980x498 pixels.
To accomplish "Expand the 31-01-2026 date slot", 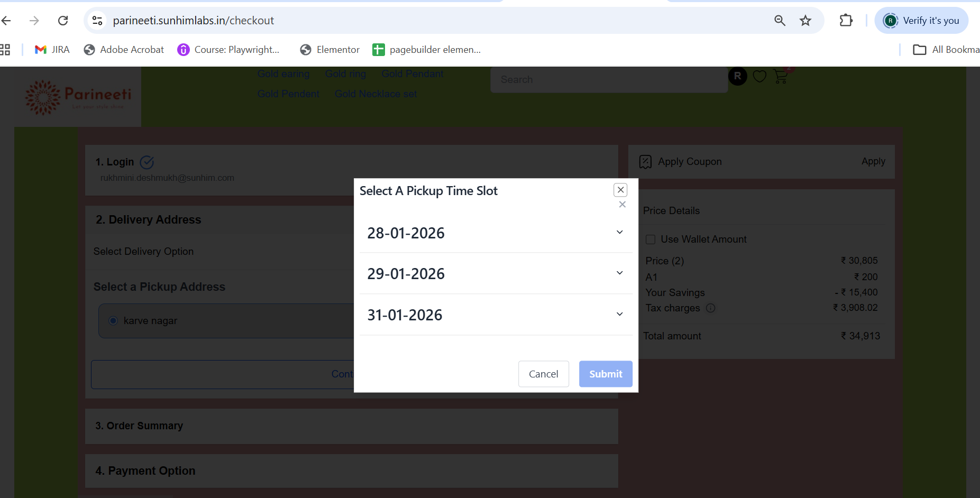I will coord(496,315).
